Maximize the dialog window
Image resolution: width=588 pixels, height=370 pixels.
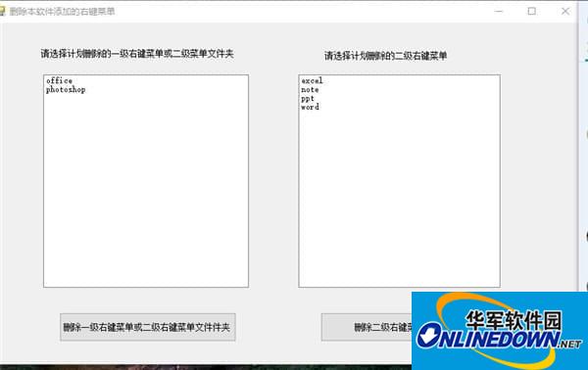click(531, 11)
